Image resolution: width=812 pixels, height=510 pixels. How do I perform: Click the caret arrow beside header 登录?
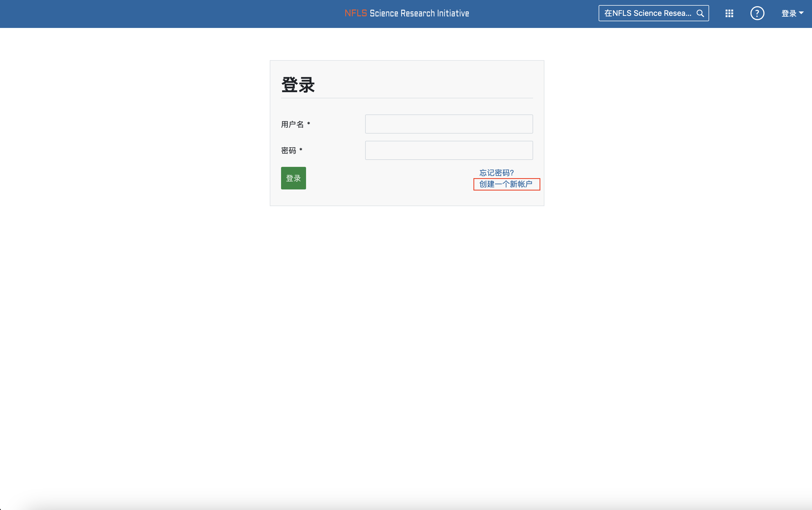pyautogui.click(x=801, y=13)
